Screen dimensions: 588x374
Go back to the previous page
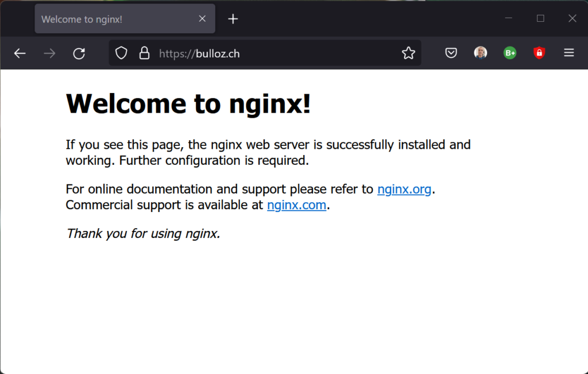(20, 53)
